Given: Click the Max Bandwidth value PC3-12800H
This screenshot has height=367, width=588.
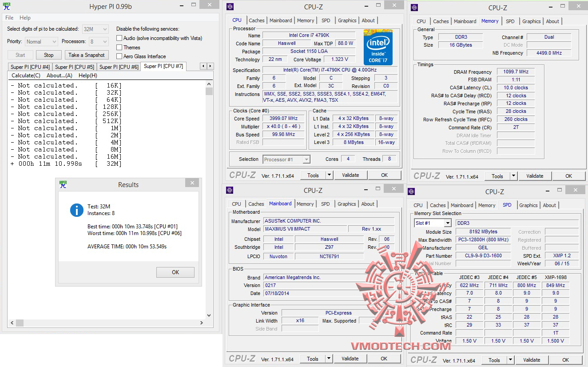Looking at the screenshot, I should click(x=483, y=240).
